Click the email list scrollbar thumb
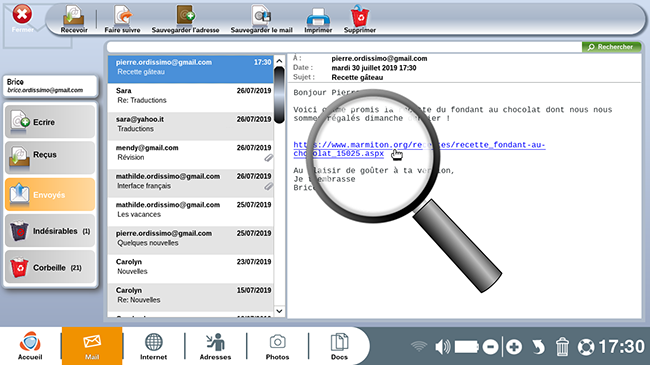The image size is (650, 365). (279, 95)
